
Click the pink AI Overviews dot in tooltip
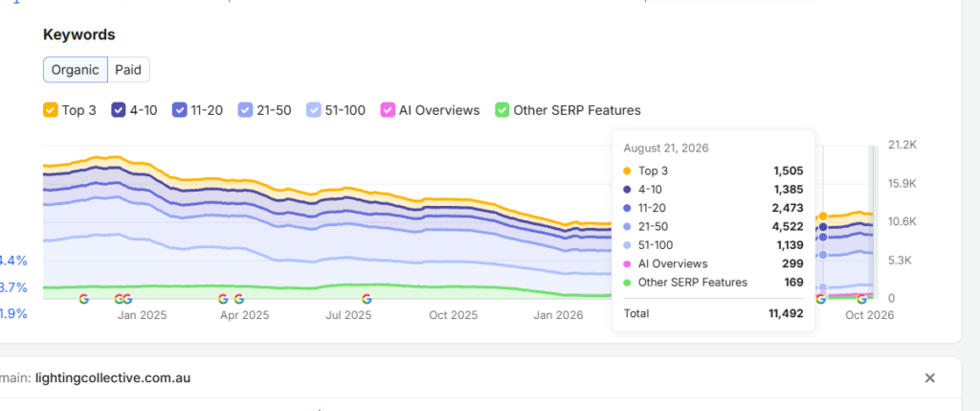point(627,264)
